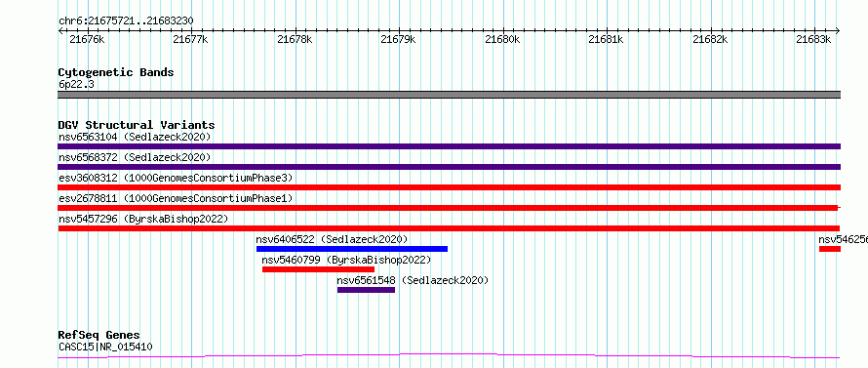Click the 21679k ruler tick label
Screen dimensions: 868x368
coord(398,39)
